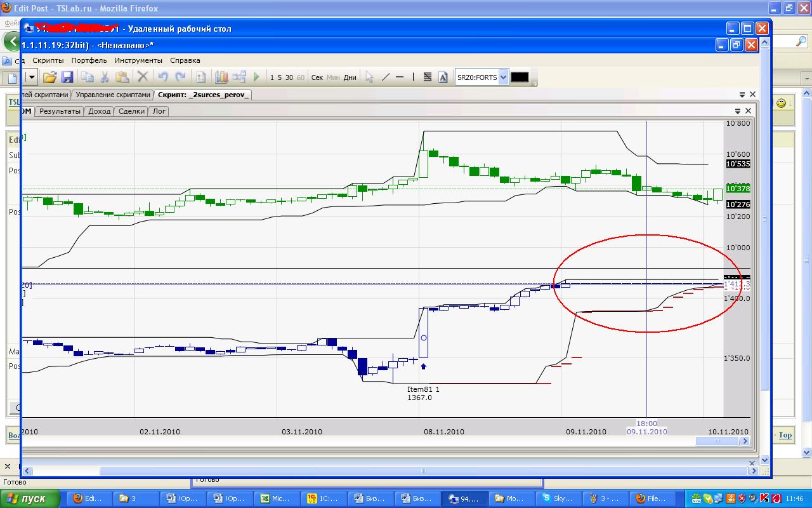Toggle the 5 interval button
This screenshot has width=812, height=508.
[x=280, y=77]
